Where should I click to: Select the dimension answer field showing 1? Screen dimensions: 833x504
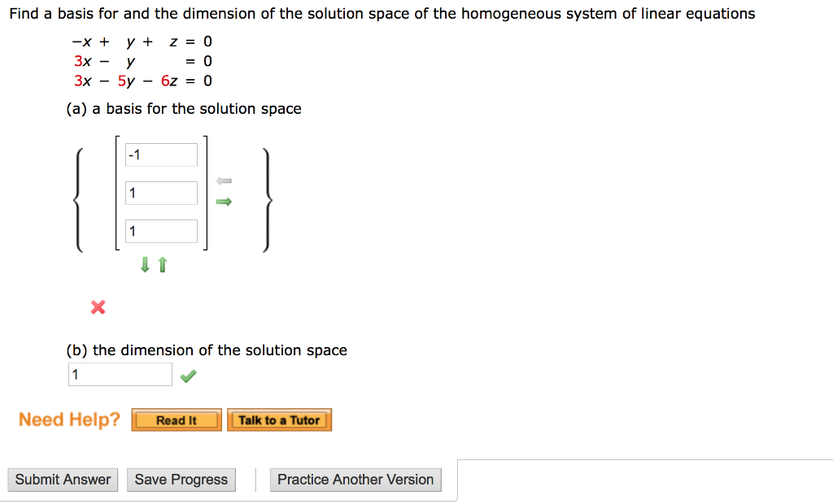point(119,374)
